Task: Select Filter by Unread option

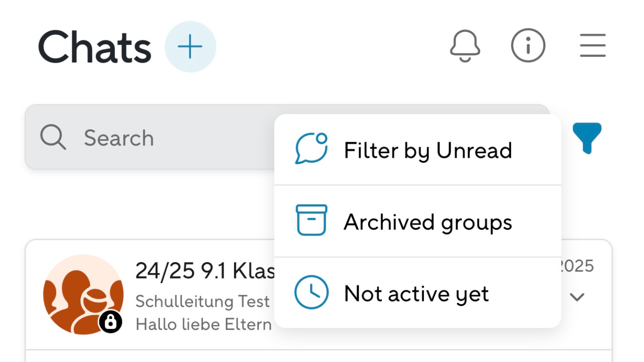Action: pyautogui.click(x=427, y=150)
